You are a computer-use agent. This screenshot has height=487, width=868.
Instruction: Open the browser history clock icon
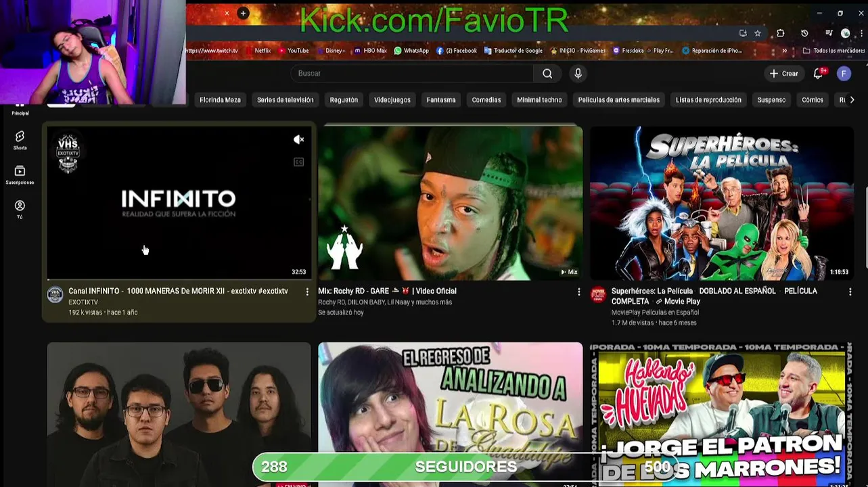[x=804, y=33]
